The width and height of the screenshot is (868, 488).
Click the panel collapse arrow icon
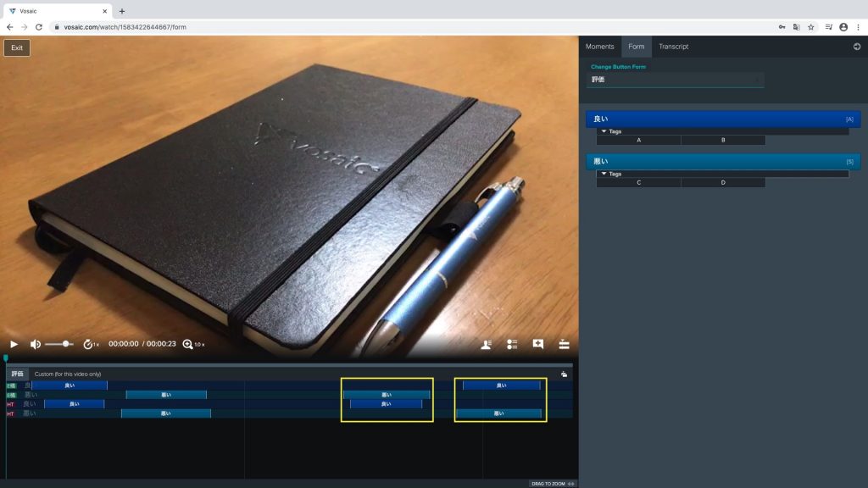pyautogui.click(x=857, y=47)
